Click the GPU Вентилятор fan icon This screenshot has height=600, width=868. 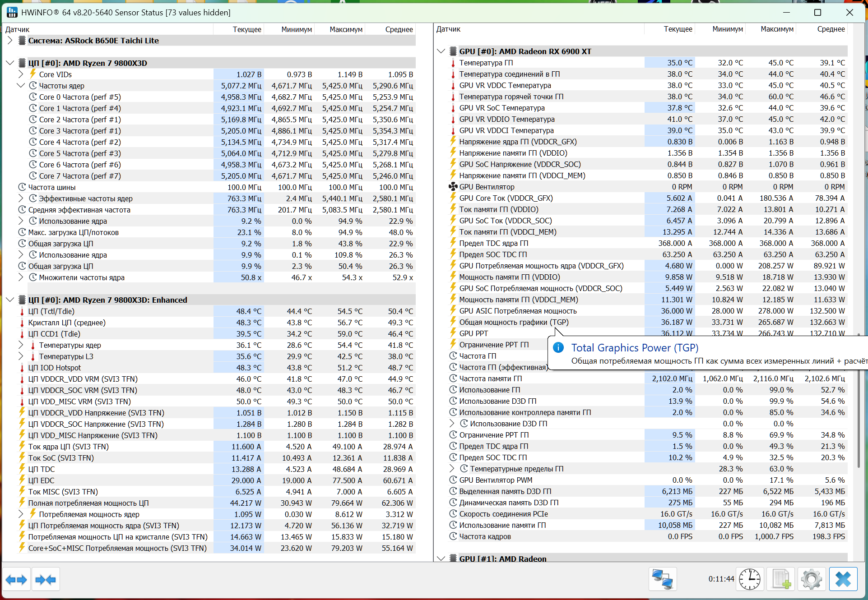[x=453, y=187]
